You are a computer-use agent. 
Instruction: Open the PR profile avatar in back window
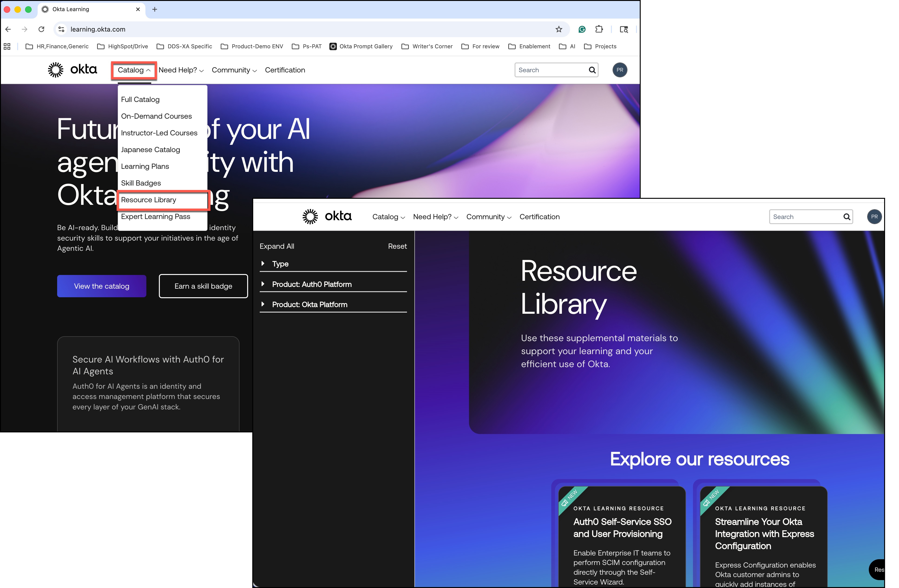(x=620, y=70)
